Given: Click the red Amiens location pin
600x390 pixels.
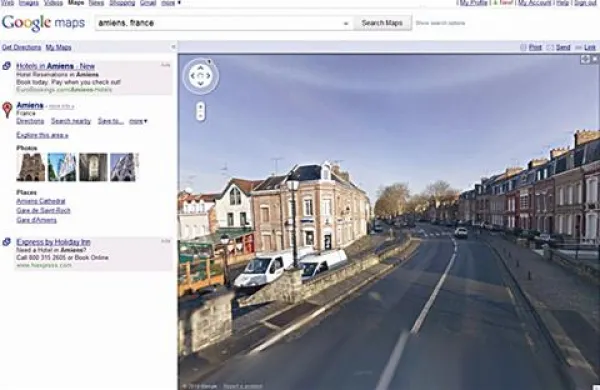Looking at the screenshot, I should pyautogui.click(x=7, y=110).
